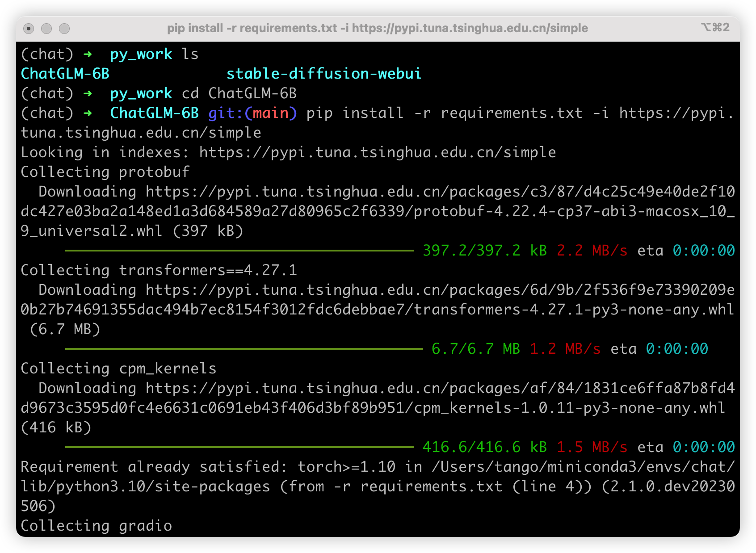Click the git:(main) branch indicator

pyautogui.click(x=252, y=113)
